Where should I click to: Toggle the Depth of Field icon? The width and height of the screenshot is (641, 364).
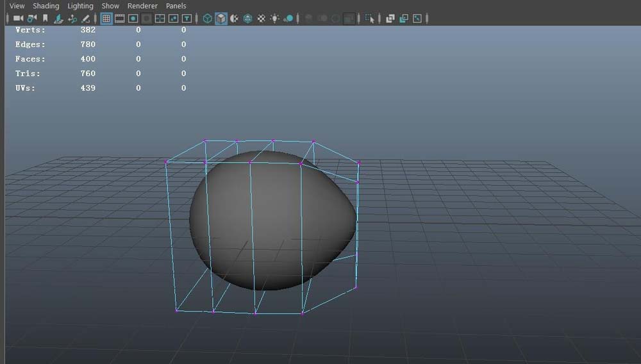349,19
